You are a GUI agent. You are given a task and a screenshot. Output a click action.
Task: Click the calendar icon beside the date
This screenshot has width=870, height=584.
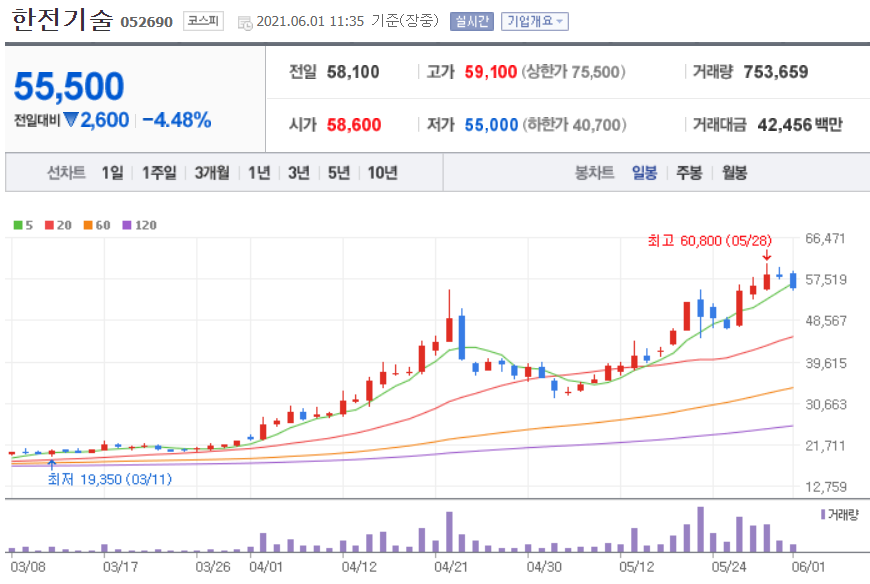pos(245,23)
